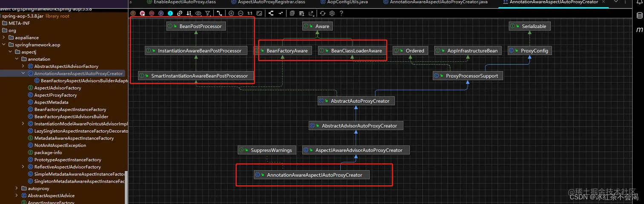The image size is (644, 204).
Task: Open diagram help question mark
Action: [x=342, y=14]
